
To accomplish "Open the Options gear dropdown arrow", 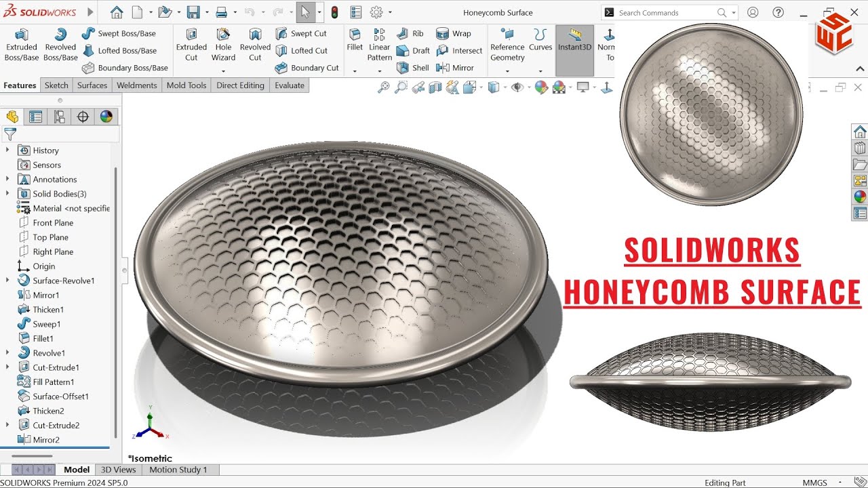I will (390, 12).
